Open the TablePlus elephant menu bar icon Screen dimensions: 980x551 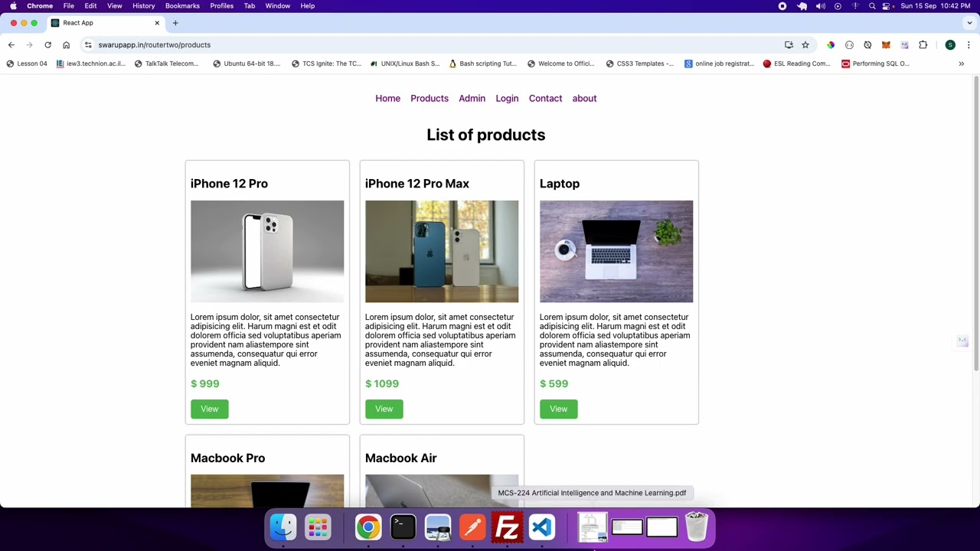pos(802,6)
